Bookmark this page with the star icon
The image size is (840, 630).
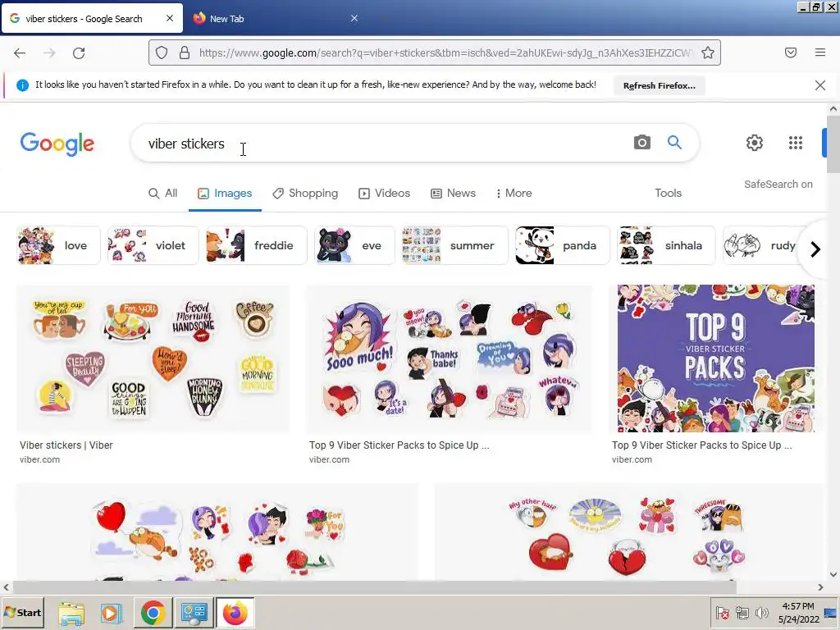click(708, 52)
